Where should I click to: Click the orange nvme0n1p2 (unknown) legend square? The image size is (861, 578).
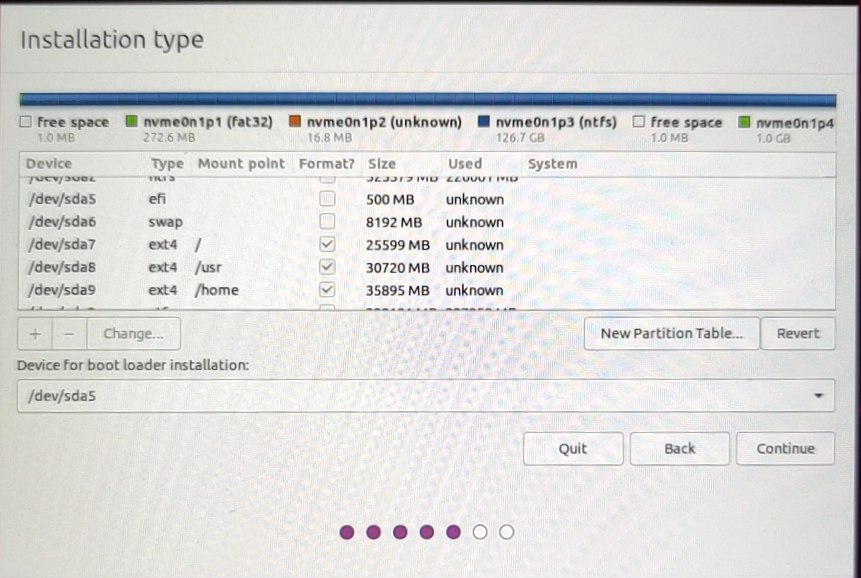(295, 121)
